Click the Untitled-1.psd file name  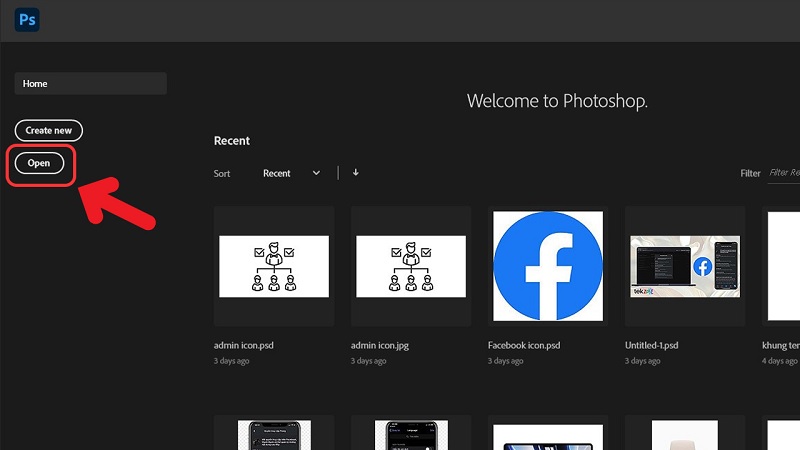point(652,345)
